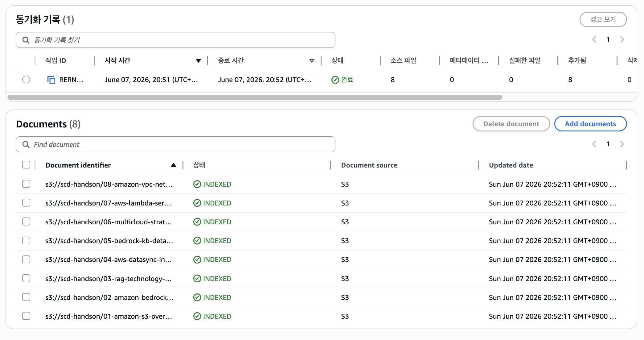Go to previous documents page arrow
This screenshot has height=340, width=644.
[x=594, y=144]
